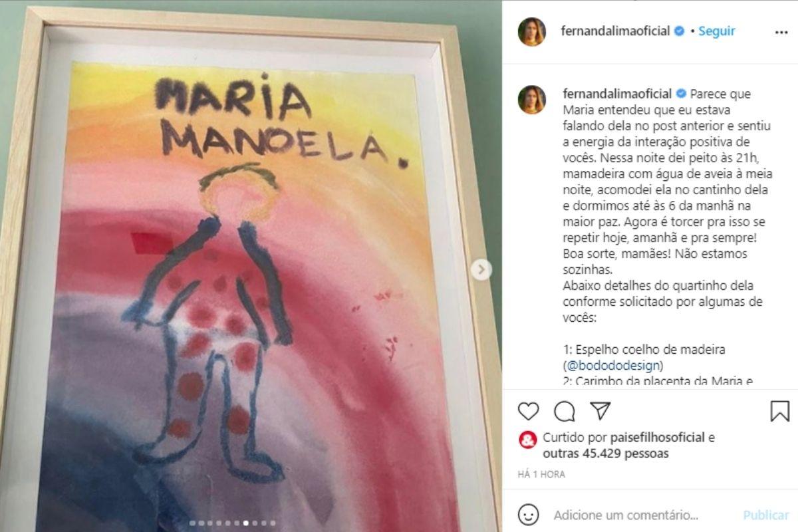Click the framed Maria Manoela painting photo

(251, 266)
